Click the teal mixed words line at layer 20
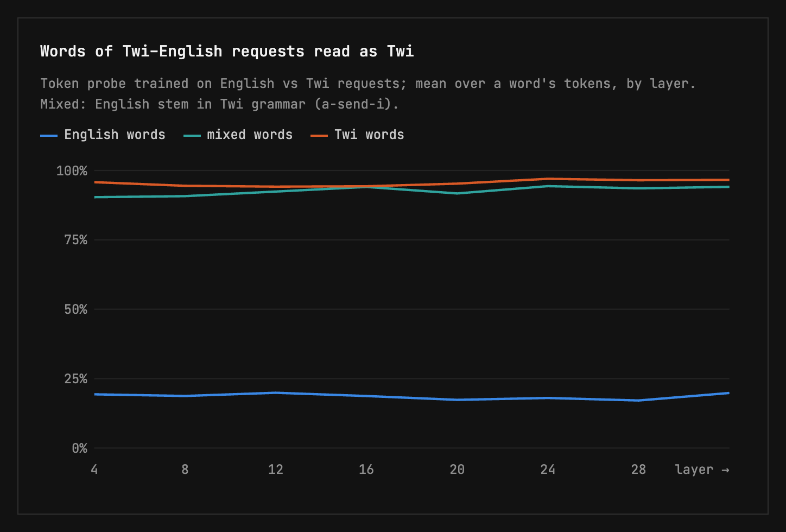The height and width of the screenshot is (532, 786). pos(457,193)
